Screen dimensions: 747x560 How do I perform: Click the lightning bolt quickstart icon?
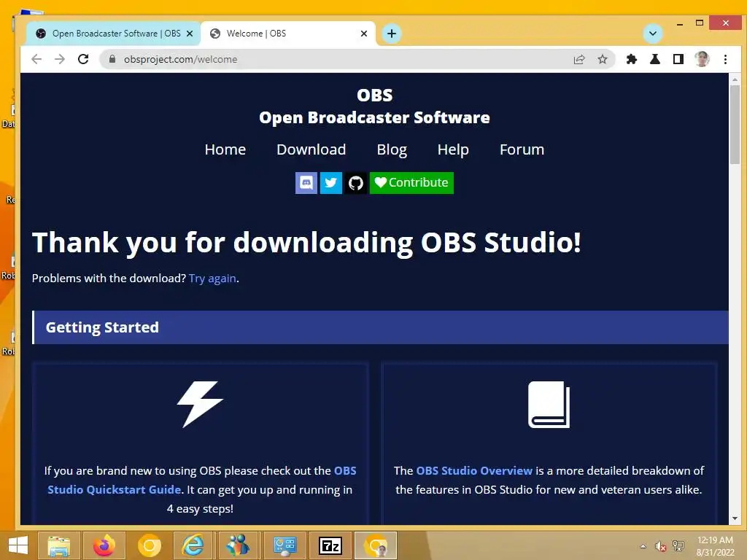pyautogui.click(x=200, y=404)
